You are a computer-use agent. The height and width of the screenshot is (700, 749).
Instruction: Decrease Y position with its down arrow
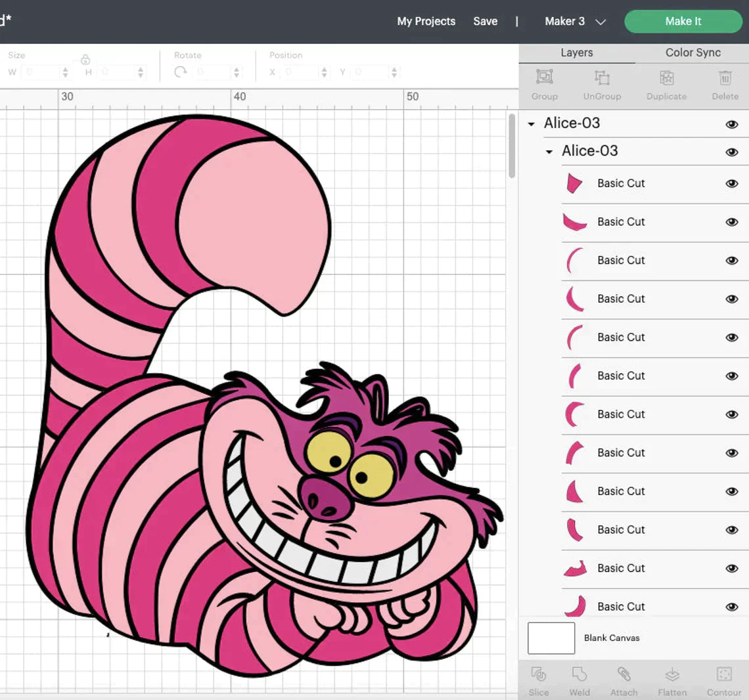pos(394,75)
